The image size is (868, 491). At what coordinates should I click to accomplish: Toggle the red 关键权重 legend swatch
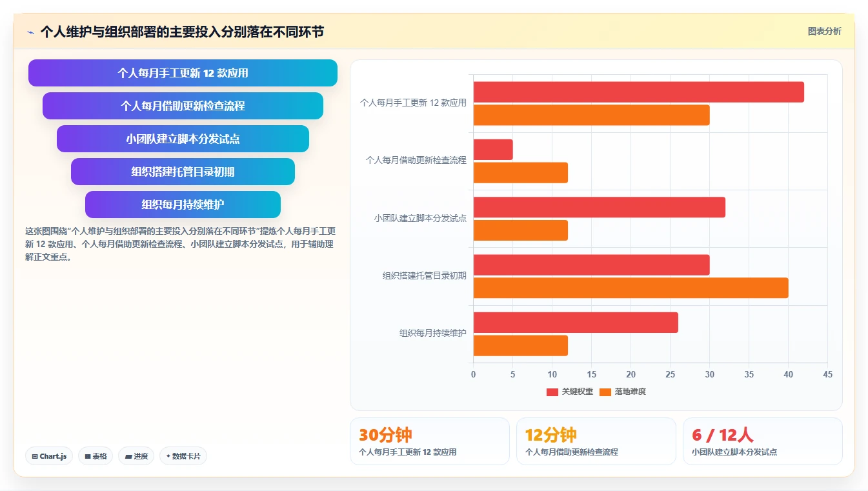(x=552, y=392)
